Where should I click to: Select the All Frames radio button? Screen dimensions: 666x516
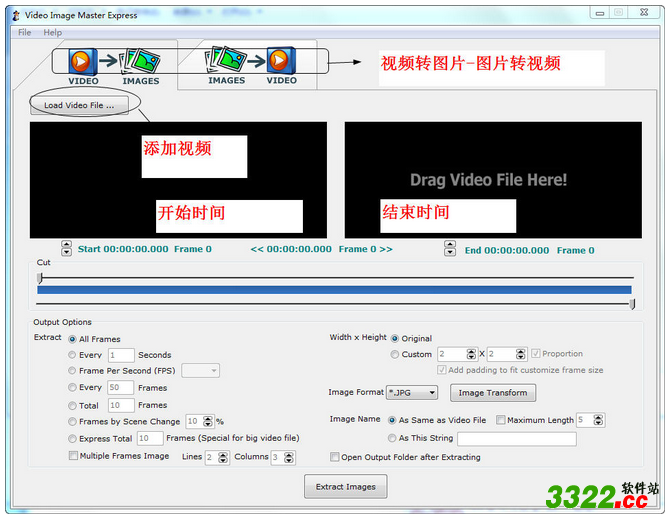tap(72, 339)
